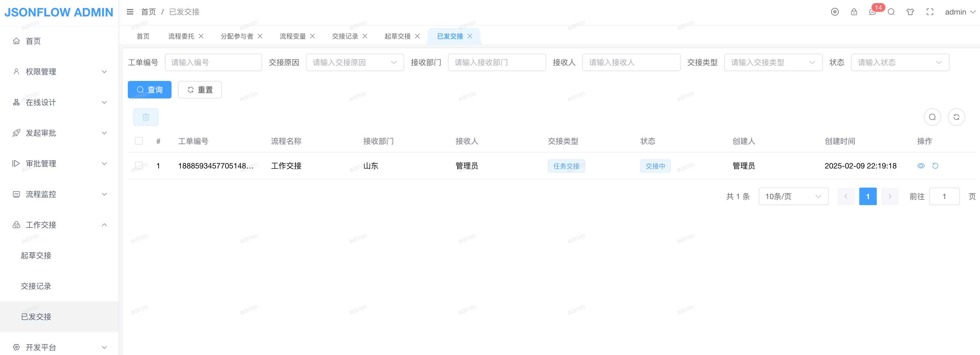View row details via eye icon

point(921,166)
